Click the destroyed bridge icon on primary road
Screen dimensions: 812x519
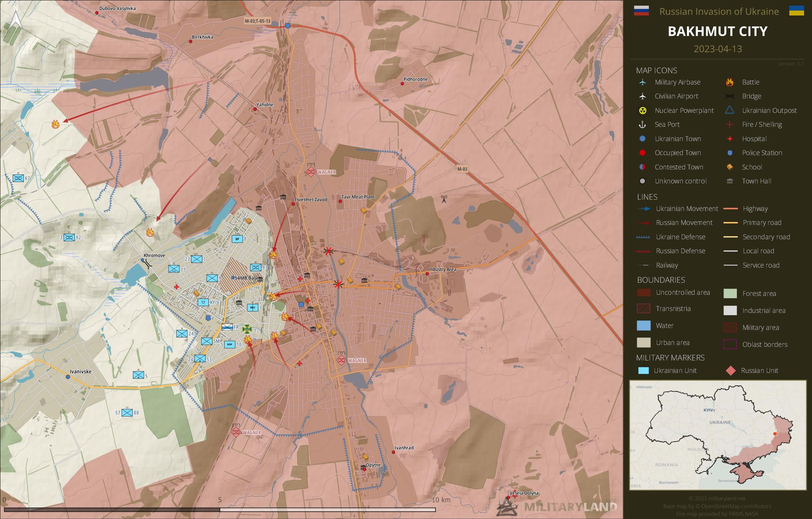(338, 284)
